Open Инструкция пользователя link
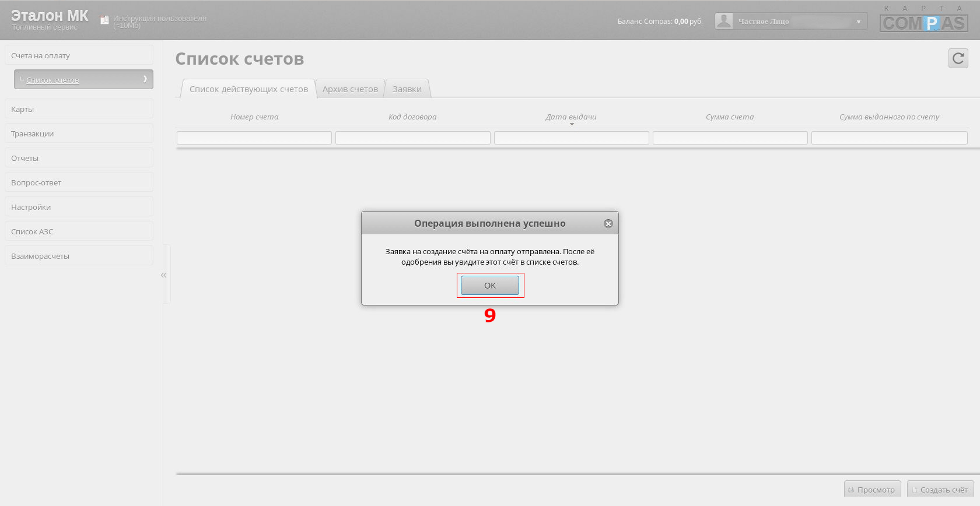 (x=159, y=22)
